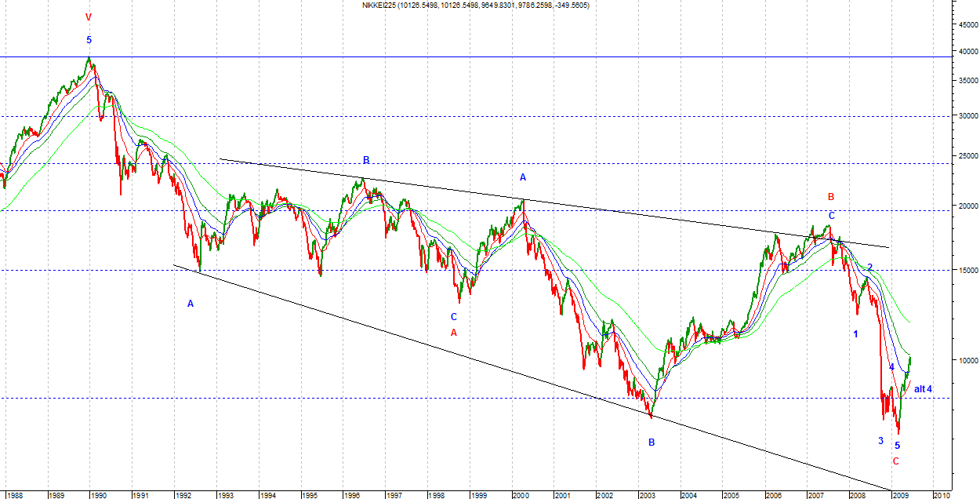Click the blue B label under the 2003 low

click(651, 443)
